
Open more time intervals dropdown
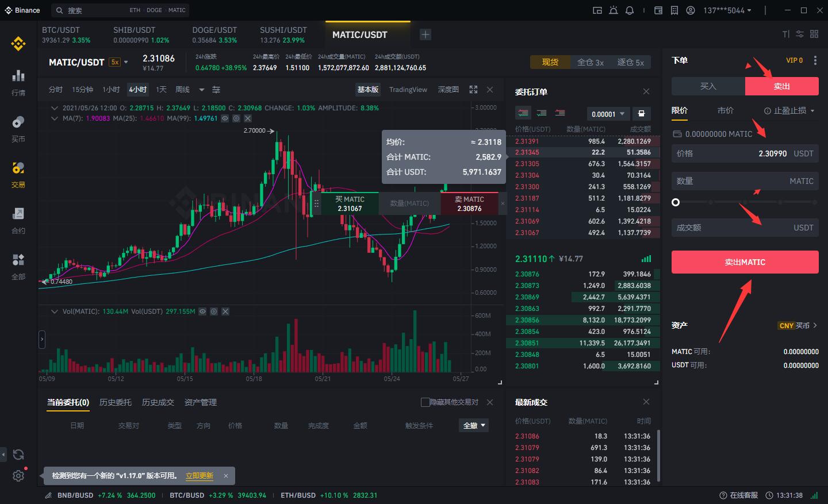202,90
